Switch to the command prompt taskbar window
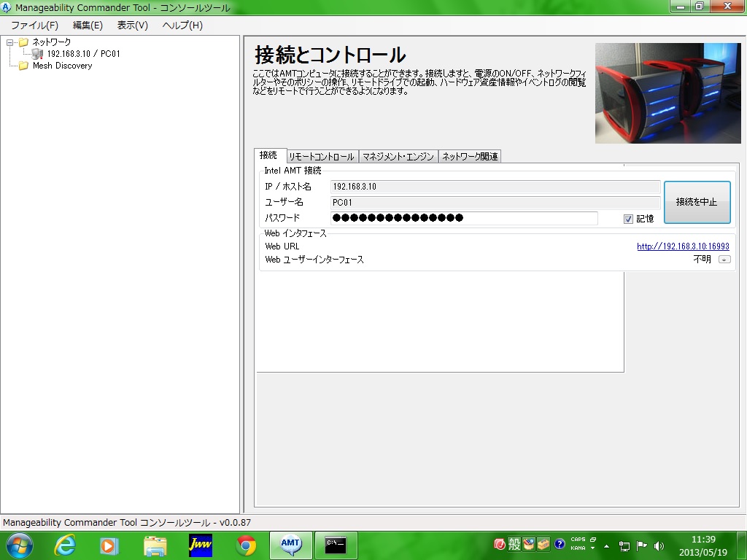The width and height of the screenshot is (747, 560). (x=336, y=545)
